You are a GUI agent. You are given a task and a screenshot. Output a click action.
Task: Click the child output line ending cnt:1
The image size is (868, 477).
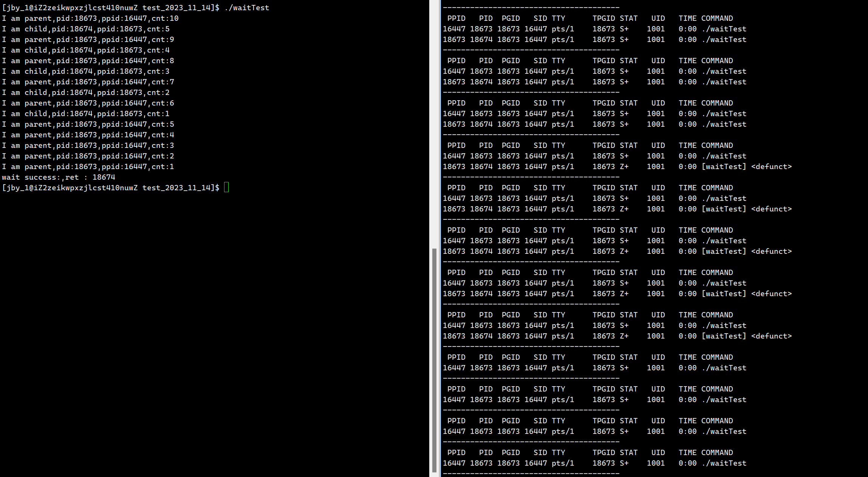pyautogui.click(x=86, y=113)
